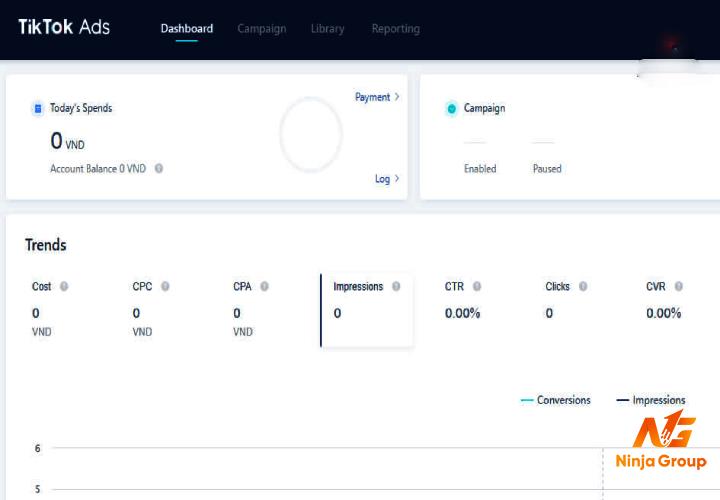The height and width of the screenshot is (500, 720).
Task: Click the Account Balance 0 VND text
Action: pyautogui.click(x=98, y=169)
